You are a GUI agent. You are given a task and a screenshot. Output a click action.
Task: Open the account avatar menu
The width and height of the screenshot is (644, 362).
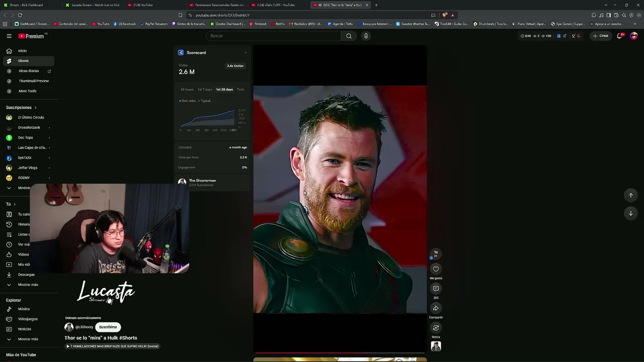(634, 36)
